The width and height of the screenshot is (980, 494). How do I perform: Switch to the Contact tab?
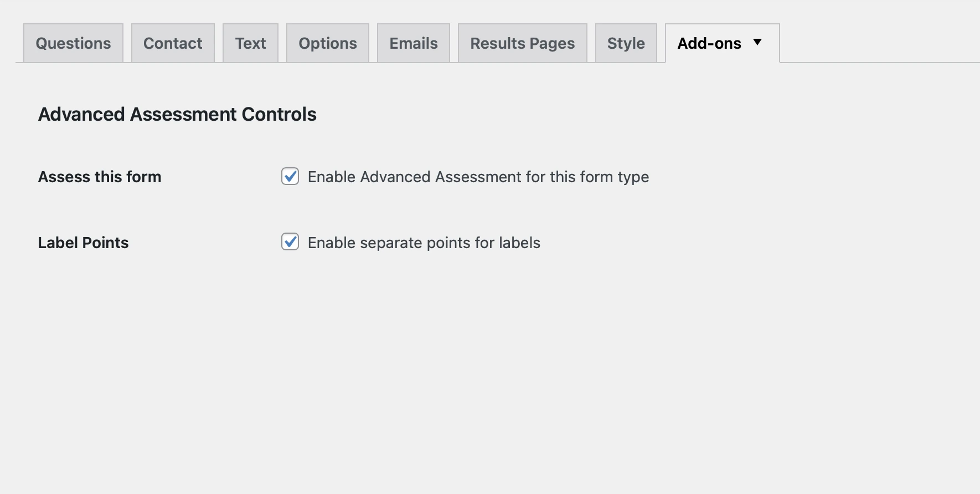click(x=173, y=43)
